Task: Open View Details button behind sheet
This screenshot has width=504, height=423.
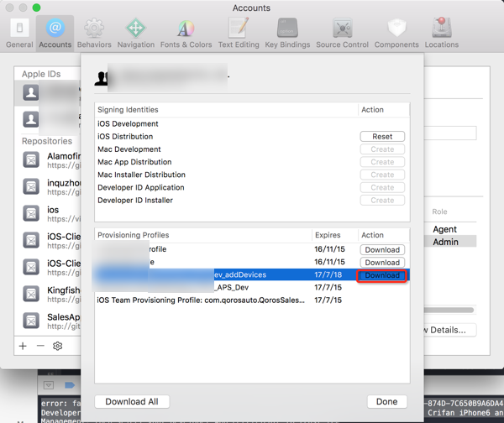Action: pos(449,330)
